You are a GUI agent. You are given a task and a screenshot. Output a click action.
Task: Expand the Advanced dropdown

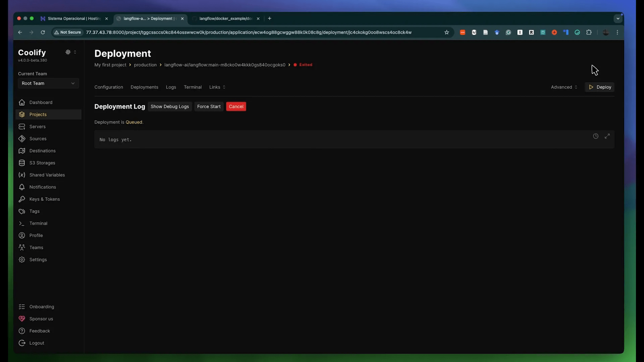click(x=564, y=87)
